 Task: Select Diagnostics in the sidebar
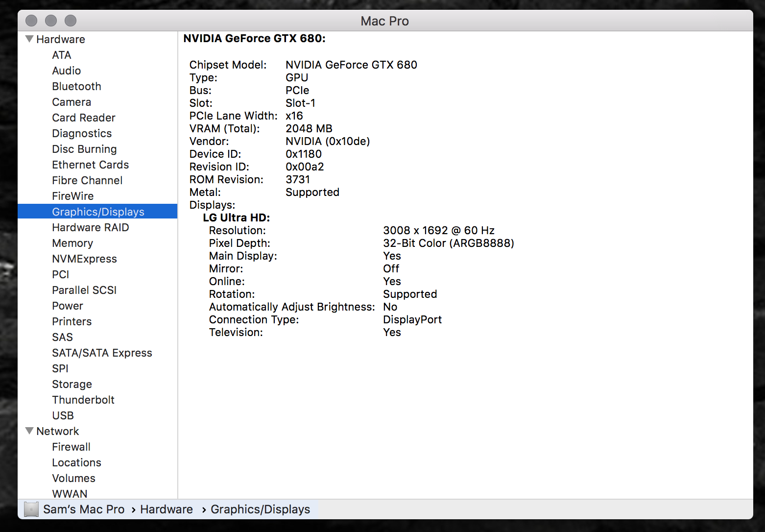coord(82,133)
